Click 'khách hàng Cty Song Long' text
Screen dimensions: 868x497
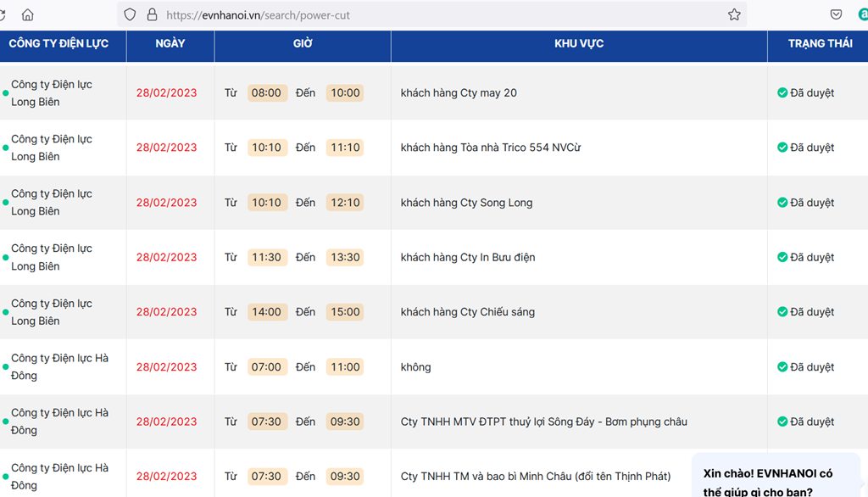(466, 203)
